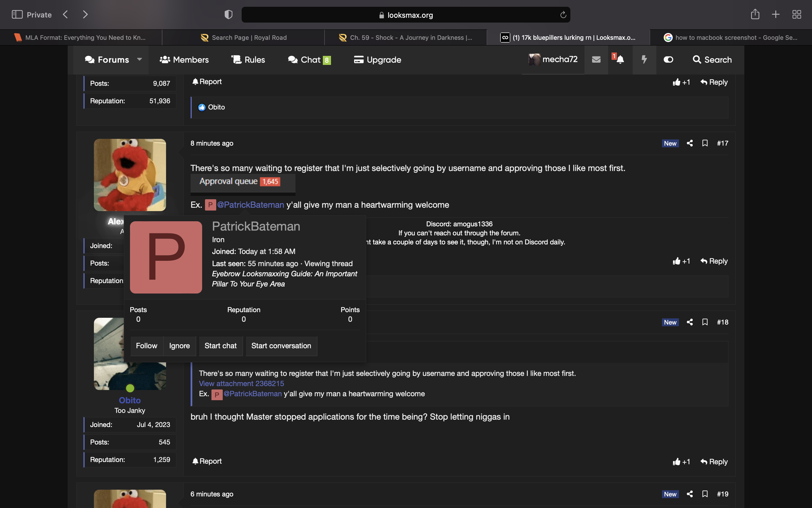This screenshot has height=508, width=812.
Task: Share post #19
Action: [690, 494]
